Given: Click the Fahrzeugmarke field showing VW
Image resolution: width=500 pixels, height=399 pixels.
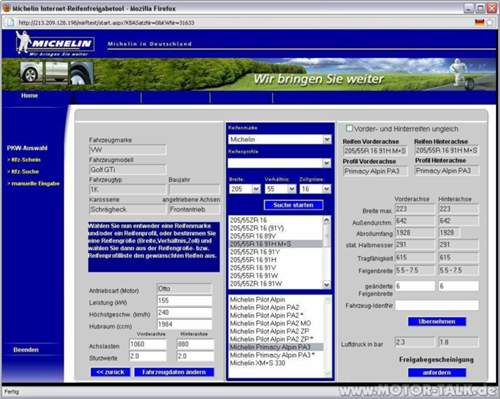Looking at the screenshot, I should tap(127, 150).
